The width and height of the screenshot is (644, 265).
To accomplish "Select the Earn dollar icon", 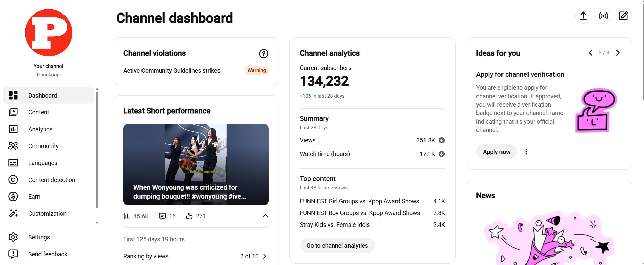I will [13, 196].
